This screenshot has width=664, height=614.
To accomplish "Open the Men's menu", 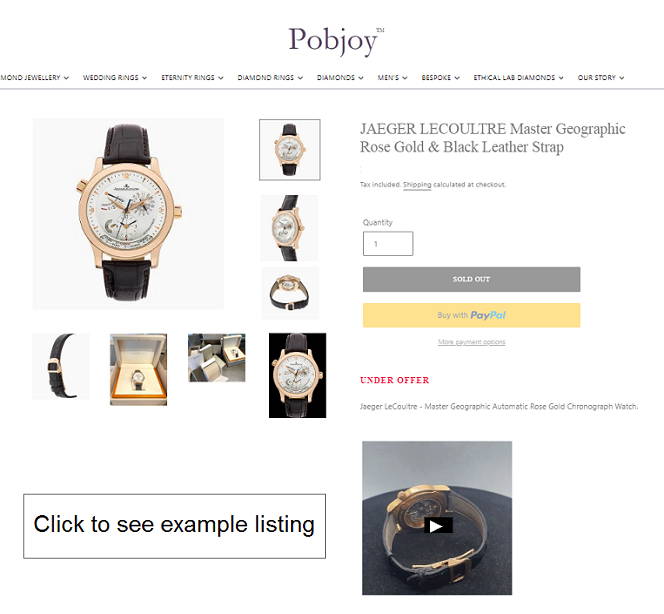I will [393, 77].
